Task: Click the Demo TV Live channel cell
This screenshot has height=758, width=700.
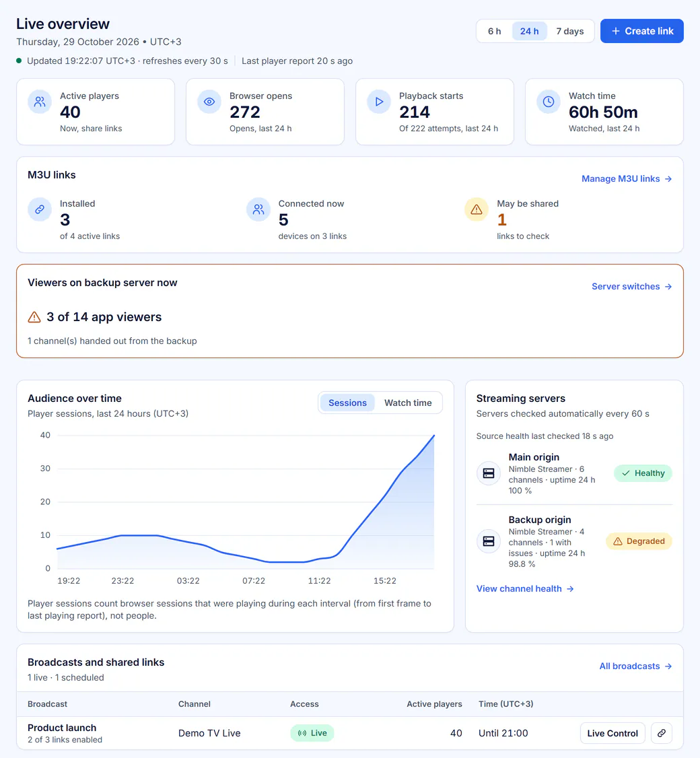Action: click(209, 733)
